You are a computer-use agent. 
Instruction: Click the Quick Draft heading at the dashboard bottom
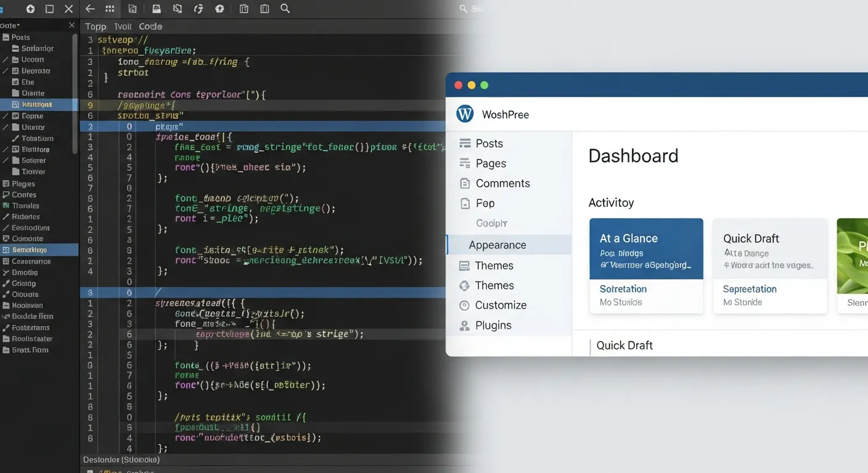[x=624, y=346]
